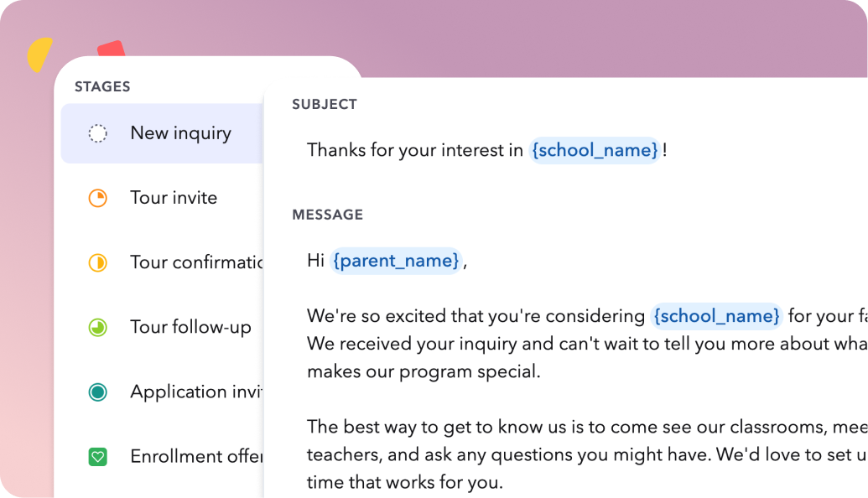Click the green heart Enrollment offer icon
The image size is (868, 498).
(x=98, y=457)
